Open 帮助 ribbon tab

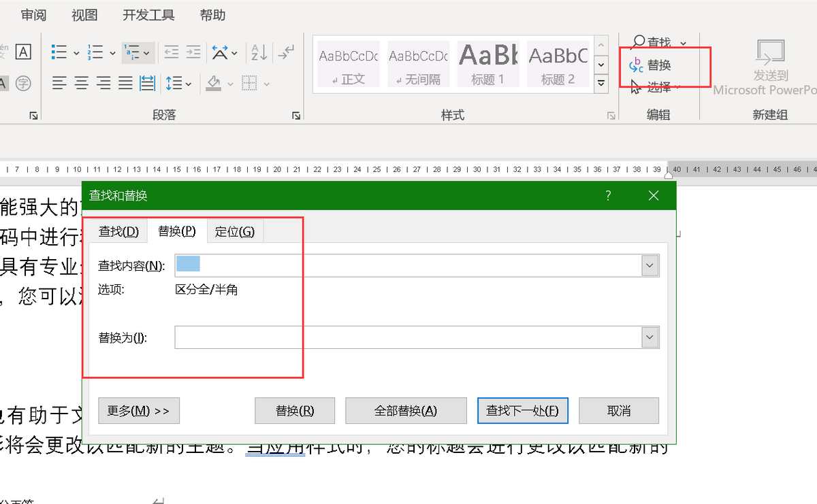[212, 15]
